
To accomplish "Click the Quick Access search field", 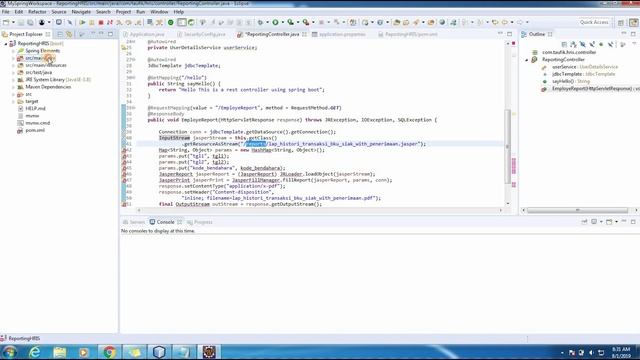I will point(594,22).
